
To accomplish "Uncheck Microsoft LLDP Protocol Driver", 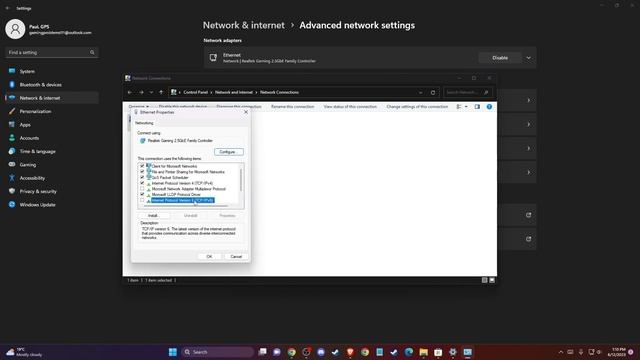I will [x=142, y=194].
